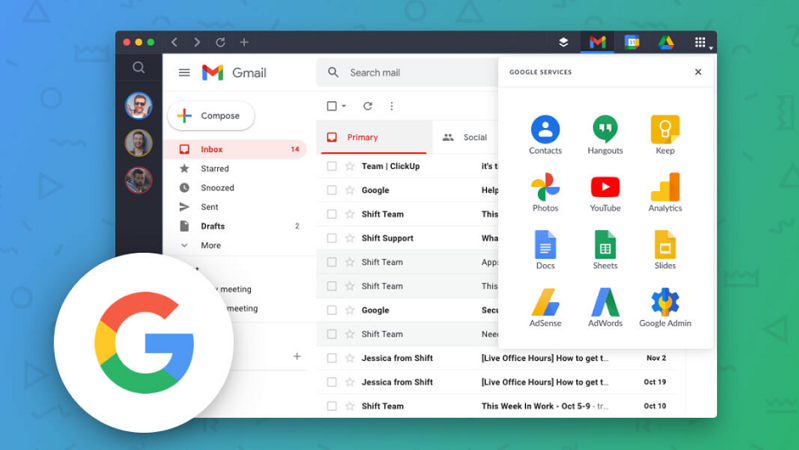799x450 pixels.
Task: Open the main menu hamburger icon
Action: (x=184, y=72)
